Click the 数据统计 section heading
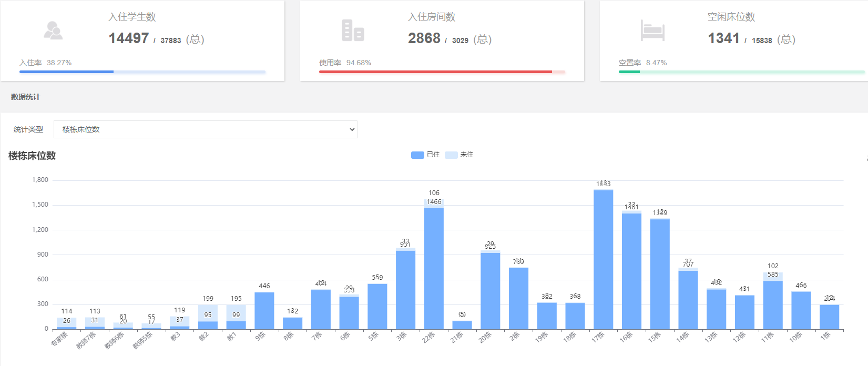Screen dimensions: 868x366 pyautogui.click(x=25, y=97)
